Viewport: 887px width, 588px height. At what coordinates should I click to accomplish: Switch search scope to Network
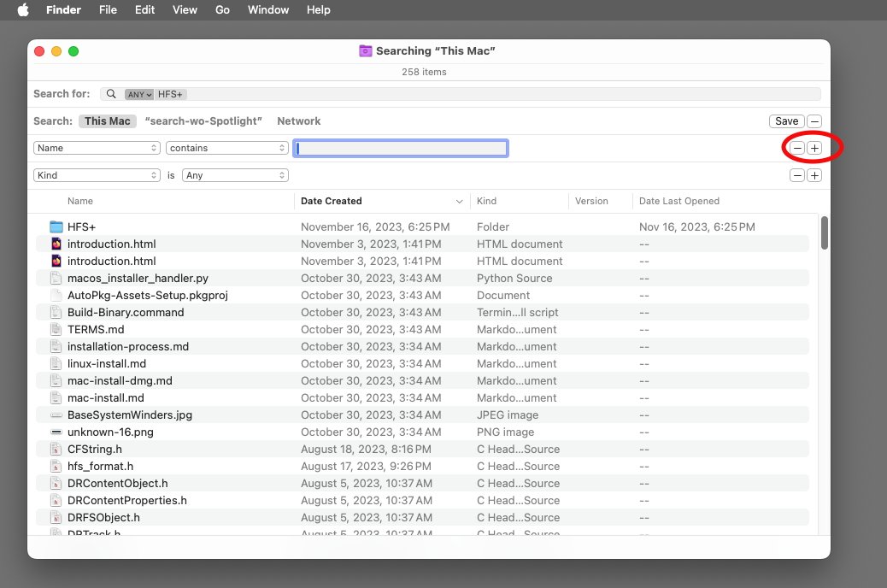(298, 121)
